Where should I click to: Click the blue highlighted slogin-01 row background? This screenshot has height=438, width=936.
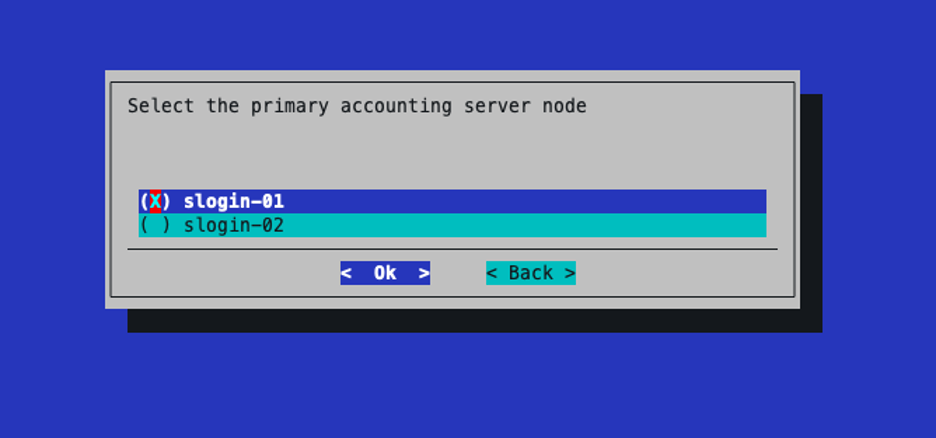525,202
